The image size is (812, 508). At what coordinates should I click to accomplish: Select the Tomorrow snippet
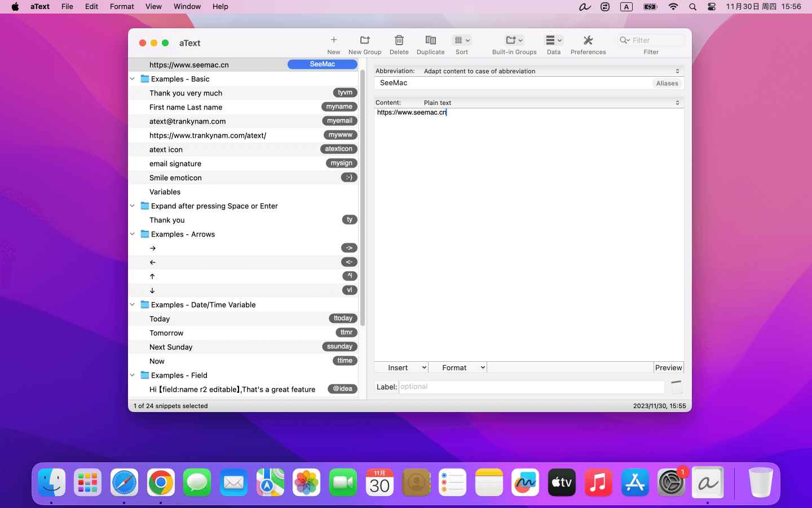click(243, 333)
